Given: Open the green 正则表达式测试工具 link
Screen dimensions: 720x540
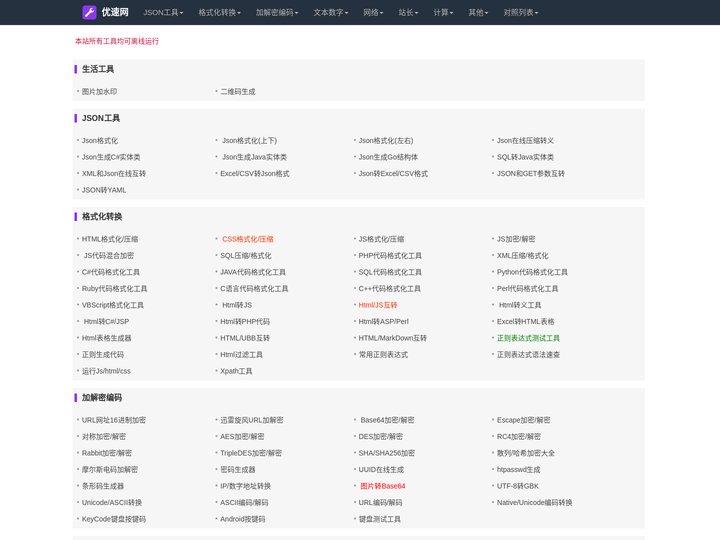Looking at the screenshot, I should [x=528, y=338].
